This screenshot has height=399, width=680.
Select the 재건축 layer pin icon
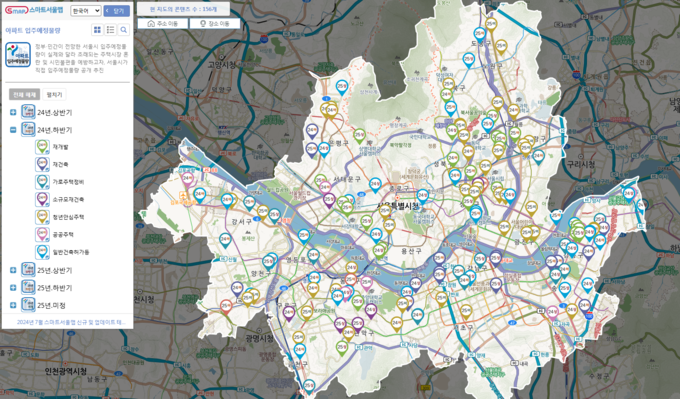[x=42, y=164]
